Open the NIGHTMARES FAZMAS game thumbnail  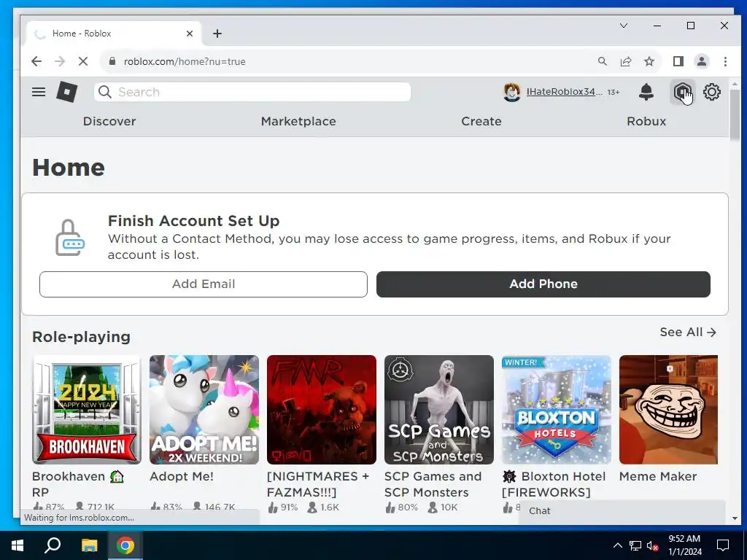pos(322,410)
